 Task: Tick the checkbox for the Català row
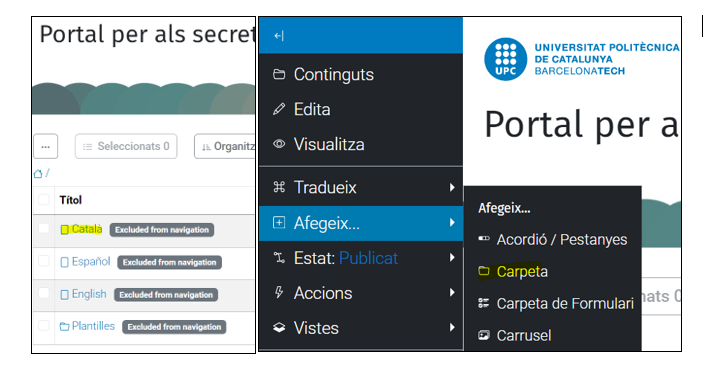click(44, 228)
